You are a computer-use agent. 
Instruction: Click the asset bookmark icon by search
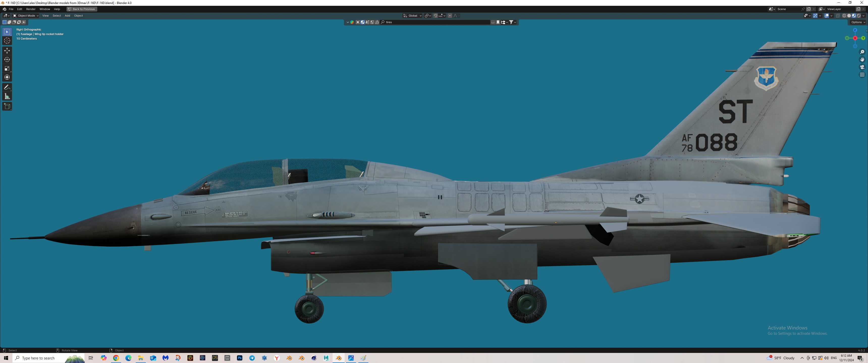tap(498, 22)
